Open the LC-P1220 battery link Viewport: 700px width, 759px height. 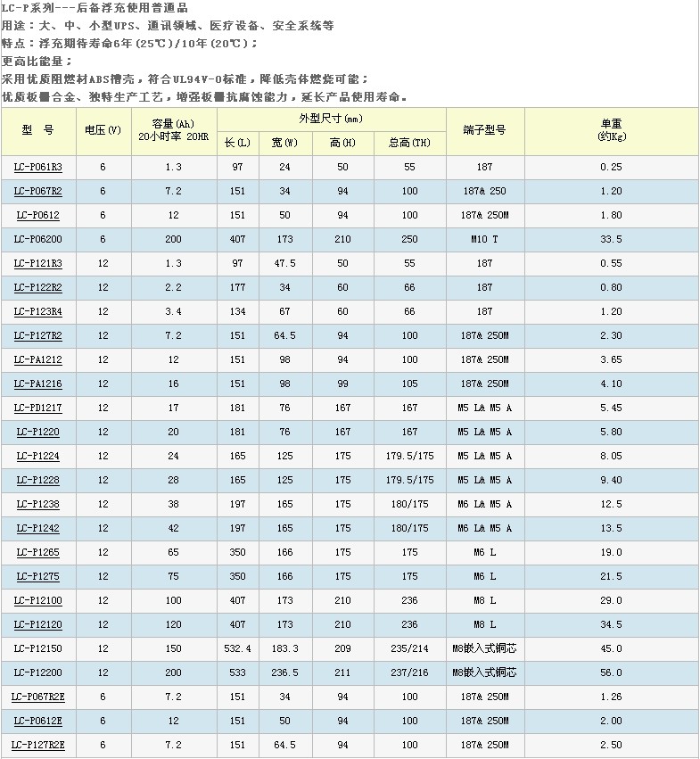click(x=37, y=432)
